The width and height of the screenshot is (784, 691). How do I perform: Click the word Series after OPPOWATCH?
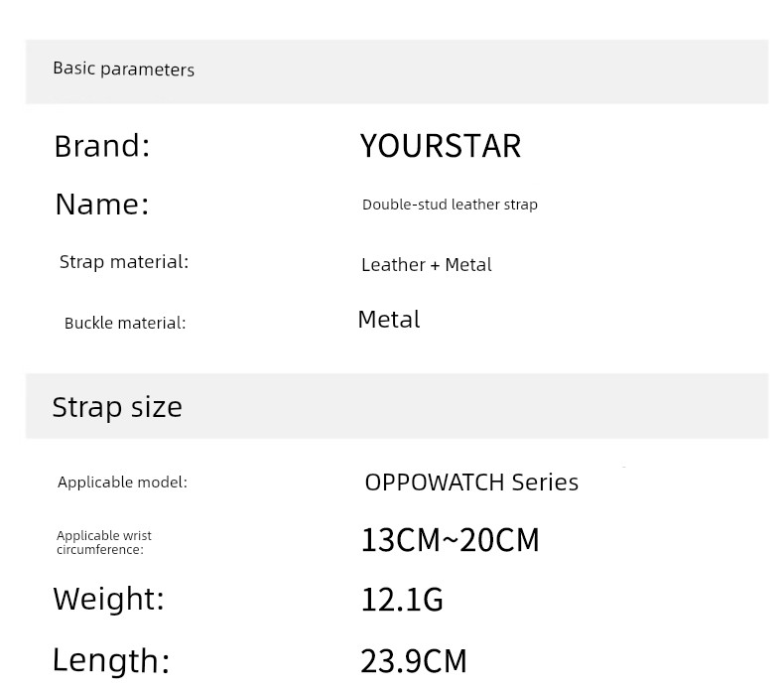click(x=545, y=483)
